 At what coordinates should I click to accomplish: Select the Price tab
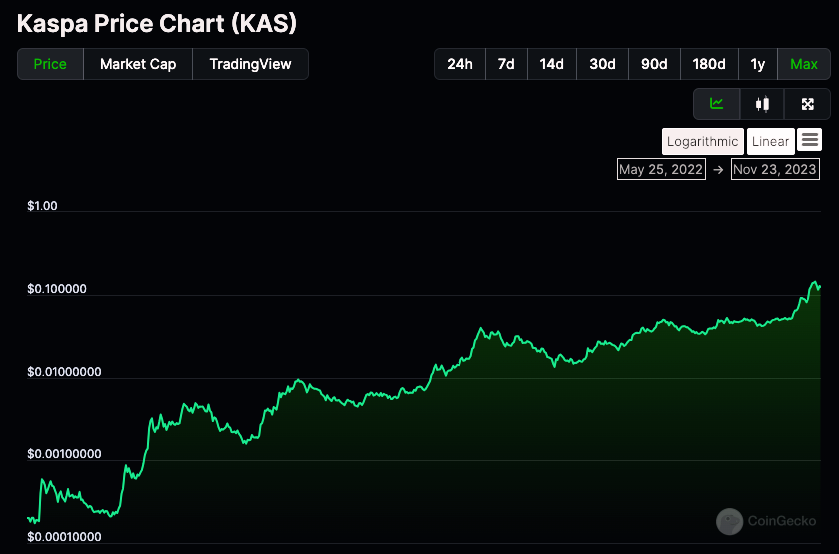(50, 64)
